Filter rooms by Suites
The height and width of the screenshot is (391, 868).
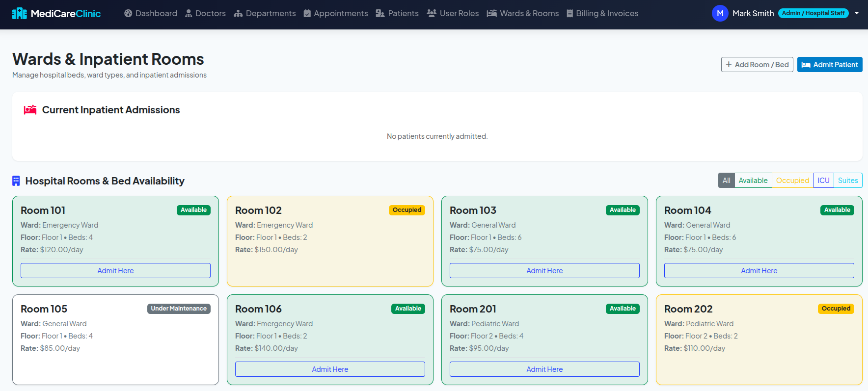coord(848,181)
